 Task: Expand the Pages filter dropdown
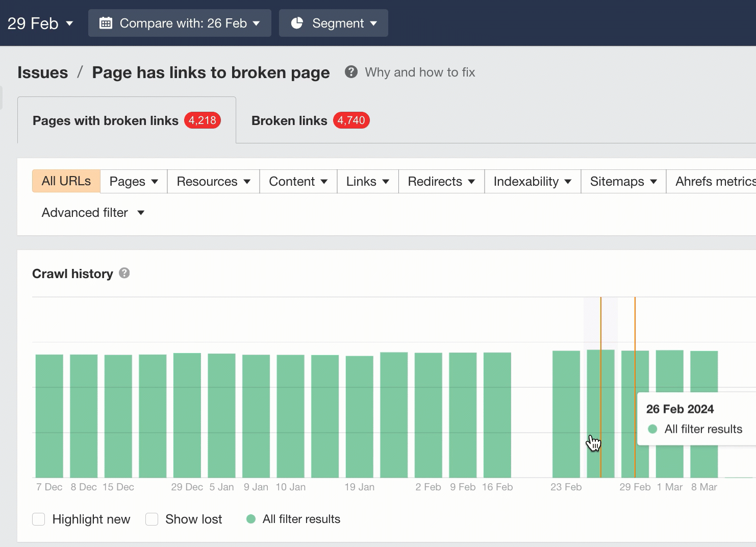(133, 181)
